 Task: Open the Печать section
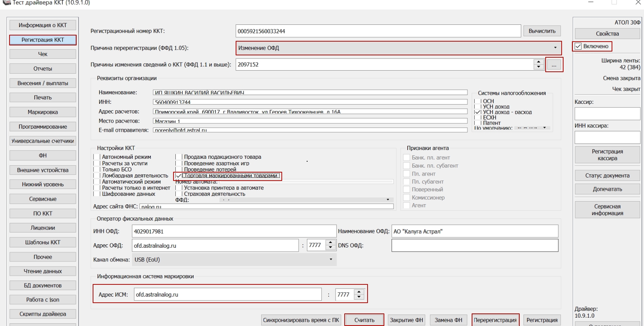[x=43, y=98]
